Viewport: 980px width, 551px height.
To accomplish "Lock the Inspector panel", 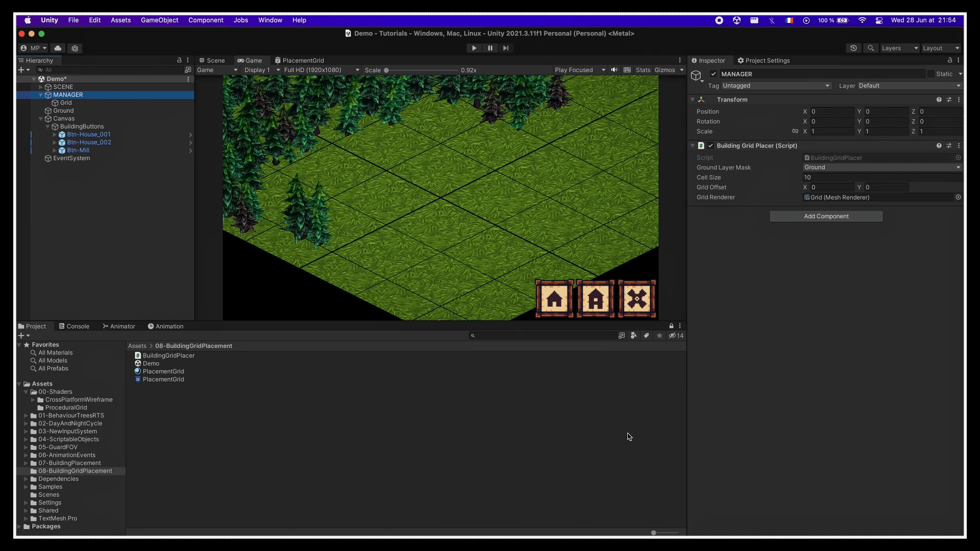I will (x=949, y=60).
